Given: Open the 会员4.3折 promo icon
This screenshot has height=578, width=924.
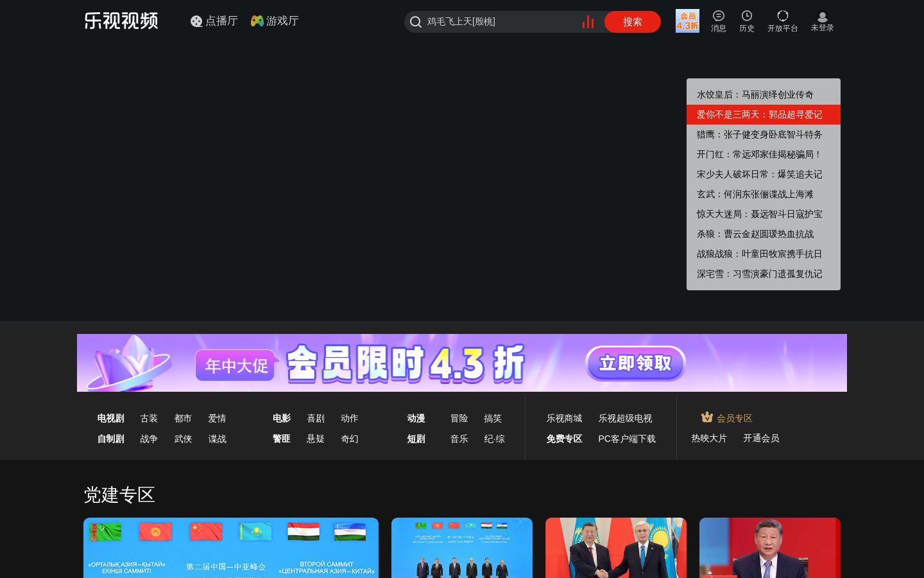Looking at the screenshot, I should (687, 21).
